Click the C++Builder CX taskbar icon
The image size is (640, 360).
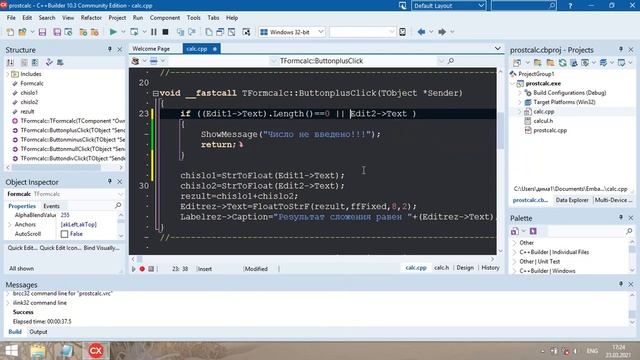pos(96,351)
